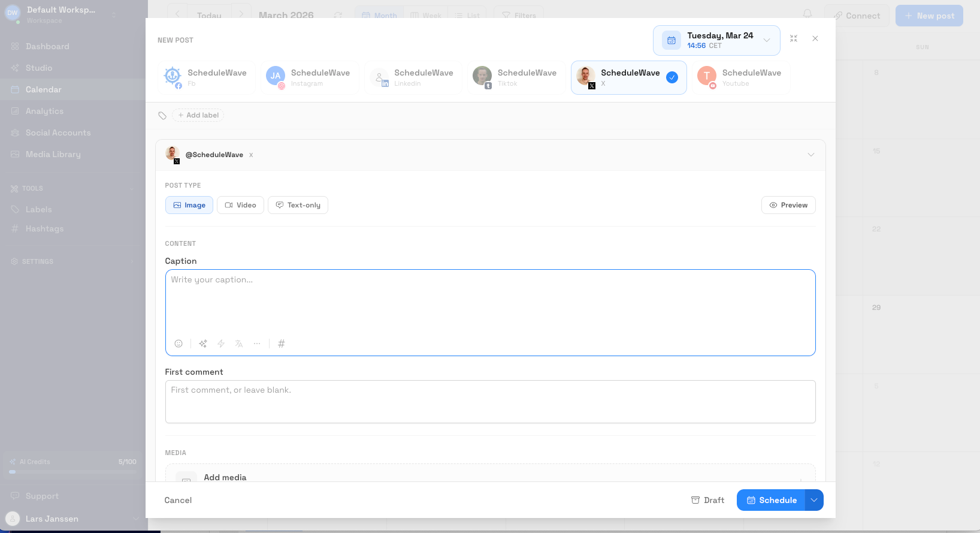Open the Tuesday, Mar 24 date dropdown
980x533 pixels.
pos(716,40)
